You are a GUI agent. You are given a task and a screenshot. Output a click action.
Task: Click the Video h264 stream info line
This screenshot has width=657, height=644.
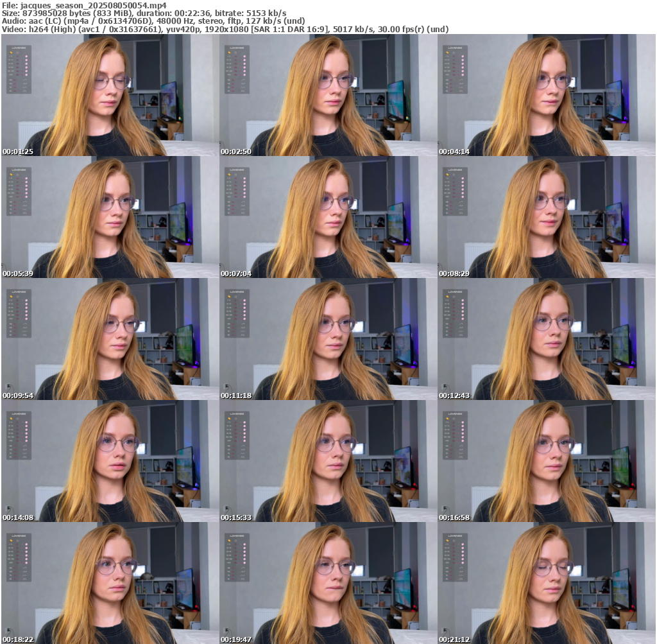click(225, 30)
